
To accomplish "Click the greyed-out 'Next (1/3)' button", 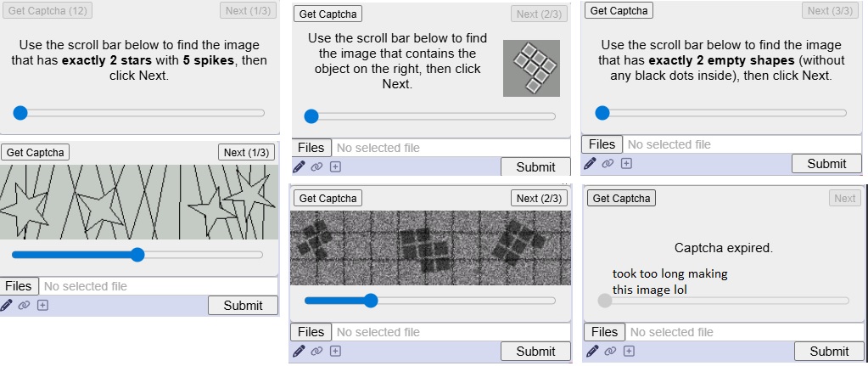I will click(x=248, y=10).
